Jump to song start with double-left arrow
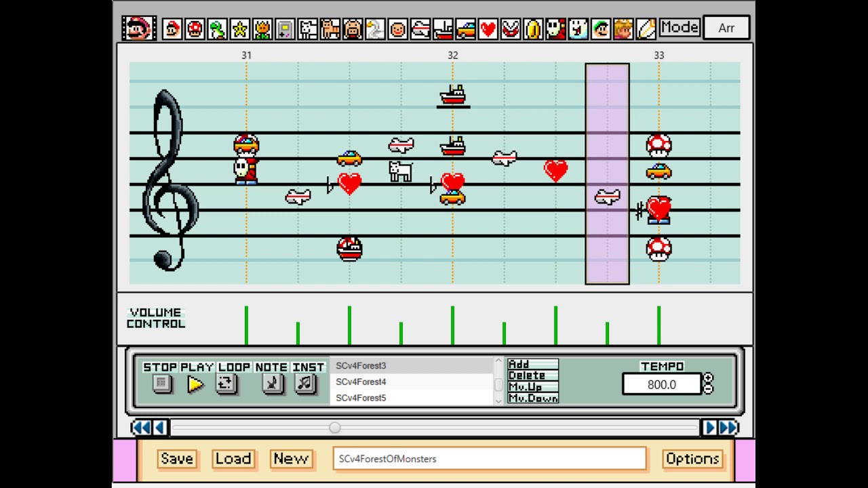Viewport: 868px width, 488px height. (141, 427)
